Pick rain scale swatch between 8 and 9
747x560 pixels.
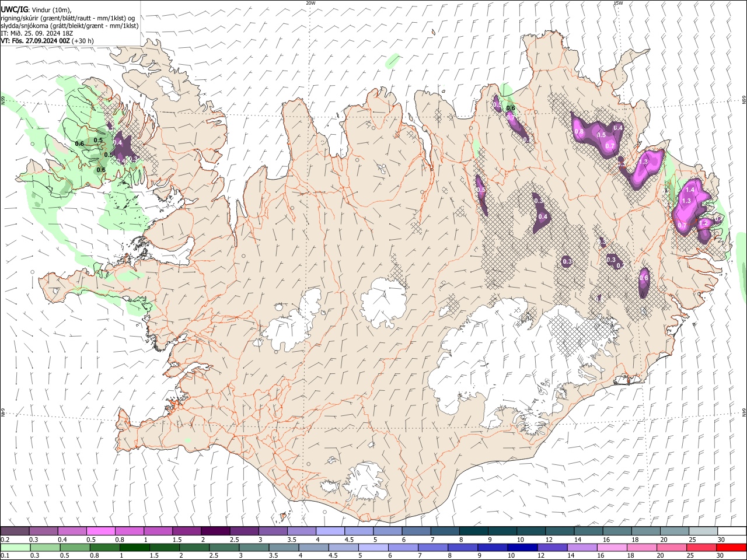coord(462,547)
